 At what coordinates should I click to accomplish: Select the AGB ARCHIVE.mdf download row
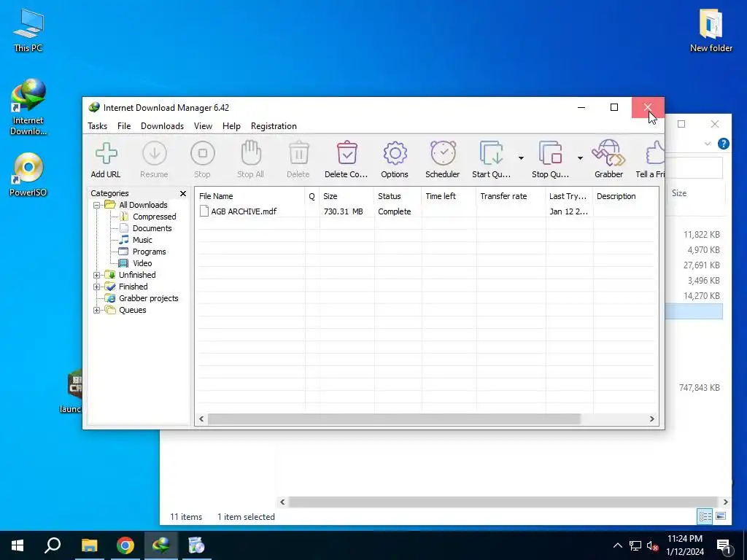426,211
